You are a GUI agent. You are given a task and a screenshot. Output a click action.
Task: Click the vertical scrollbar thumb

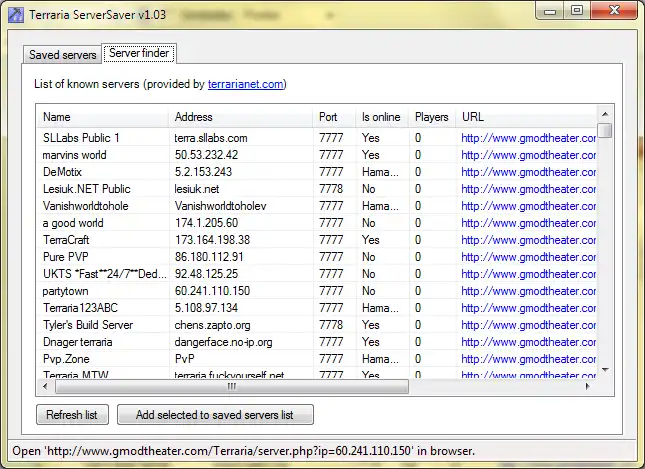605,130
